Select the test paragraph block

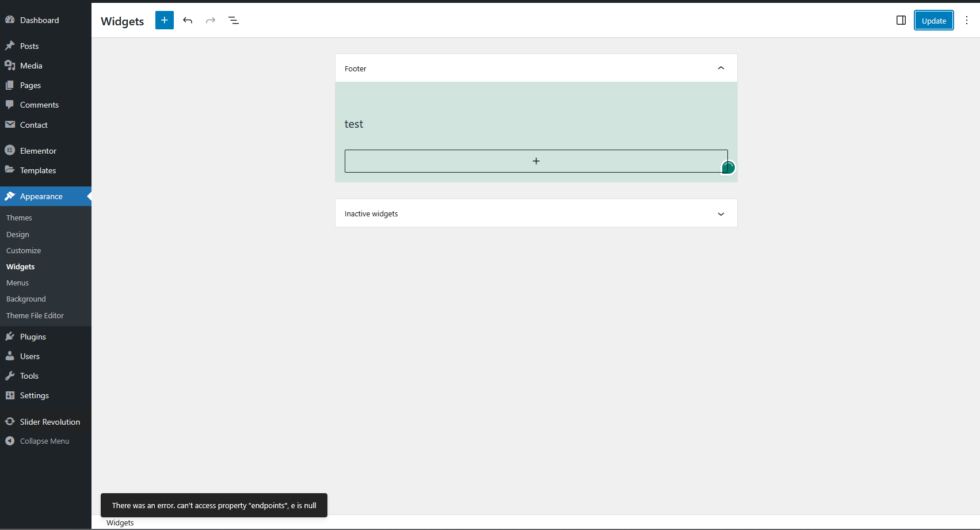click(354, 124)
